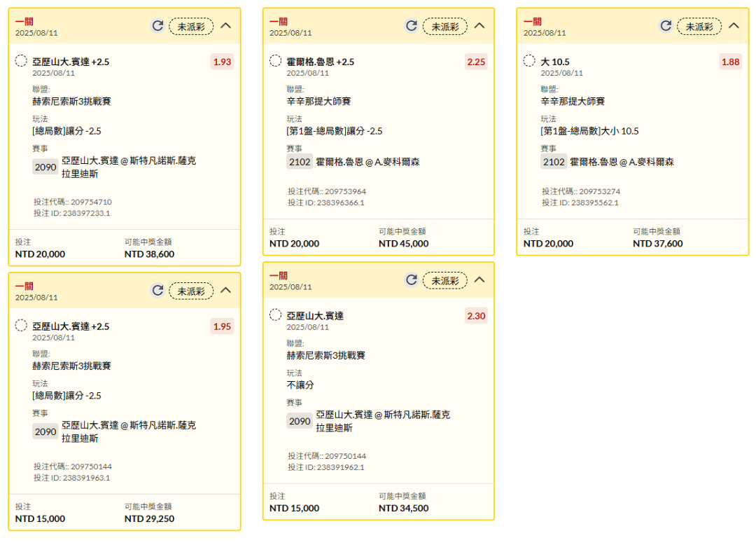Click the 不讓分 play type text
The image size is (756, 545).
pos(300,385)
